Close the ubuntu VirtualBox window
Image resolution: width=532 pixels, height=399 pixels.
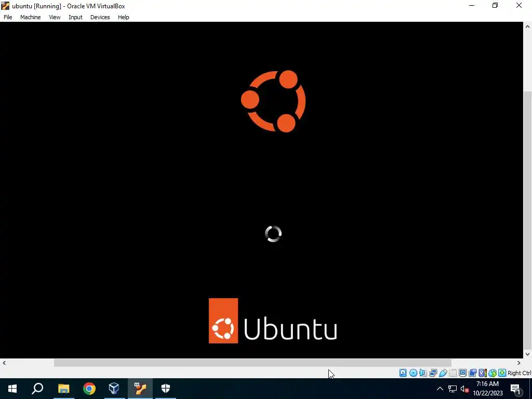tap(519, 5)
